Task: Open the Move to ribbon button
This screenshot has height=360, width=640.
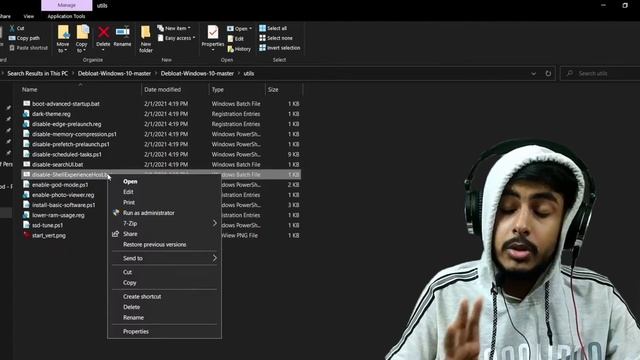Action: tap(63, 38)
